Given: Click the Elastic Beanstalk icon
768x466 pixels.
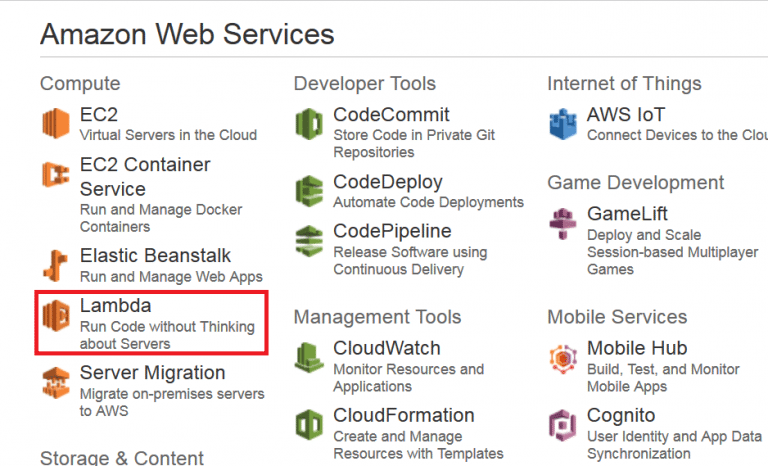Looking at the screenshot, I should click(55, 265).
